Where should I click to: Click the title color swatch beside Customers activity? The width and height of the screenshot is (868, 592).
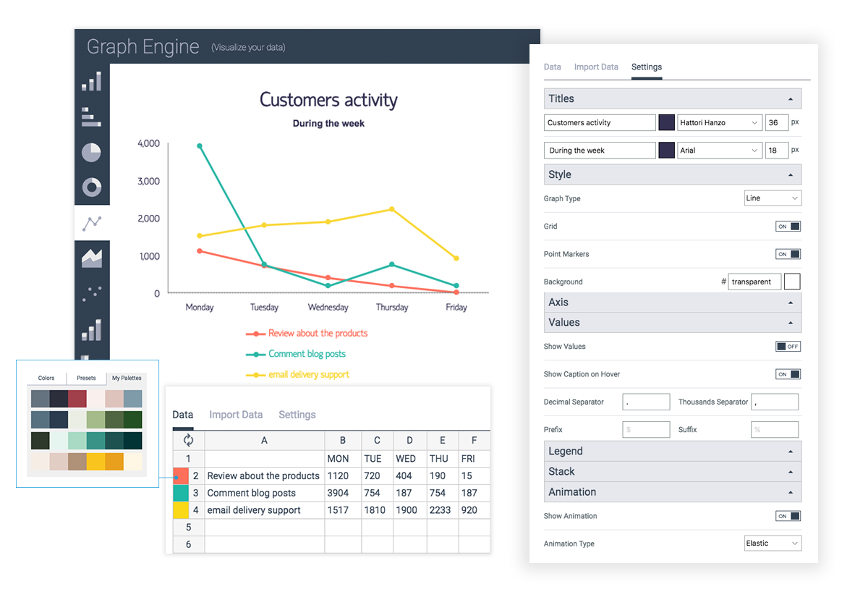click(x=666, y=123)
